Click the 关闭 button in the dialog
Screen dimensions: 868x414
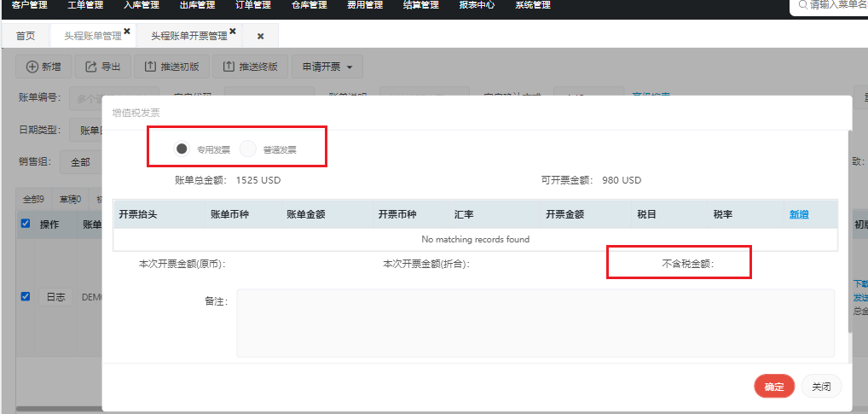click(821, 387)
